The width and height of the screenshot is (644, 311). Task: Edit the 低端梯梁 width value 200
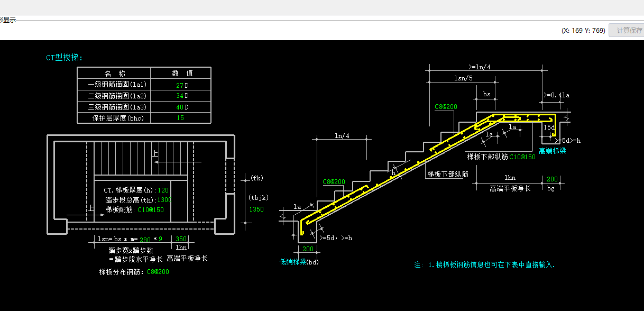[308, 249]
